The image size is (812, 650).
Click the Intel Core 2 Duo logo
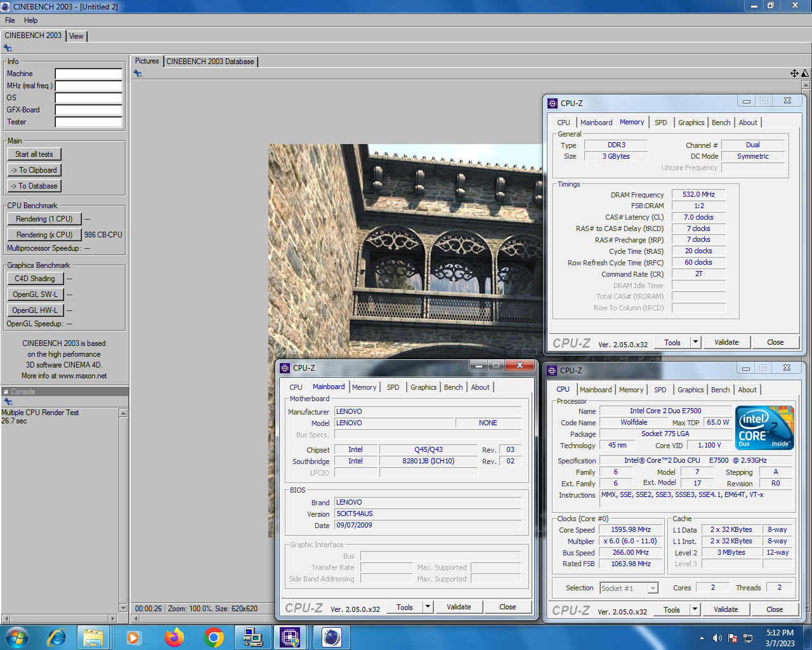(765, 428)
